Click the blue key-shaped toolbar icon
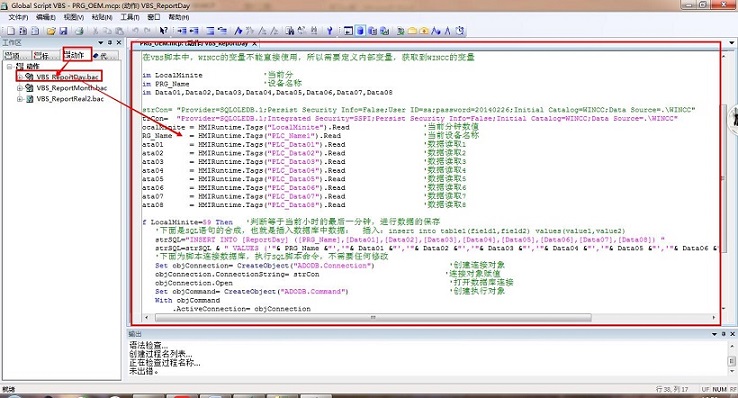738x398 pixels. click(329, 31)
